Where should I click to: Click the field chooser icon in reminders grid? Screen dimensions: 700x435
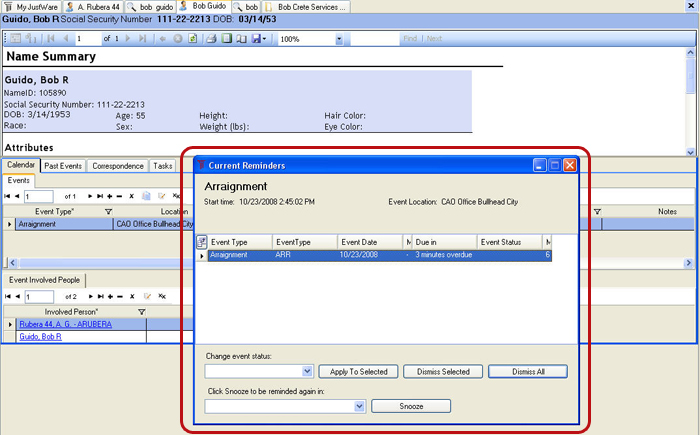[x=201, y=242]
